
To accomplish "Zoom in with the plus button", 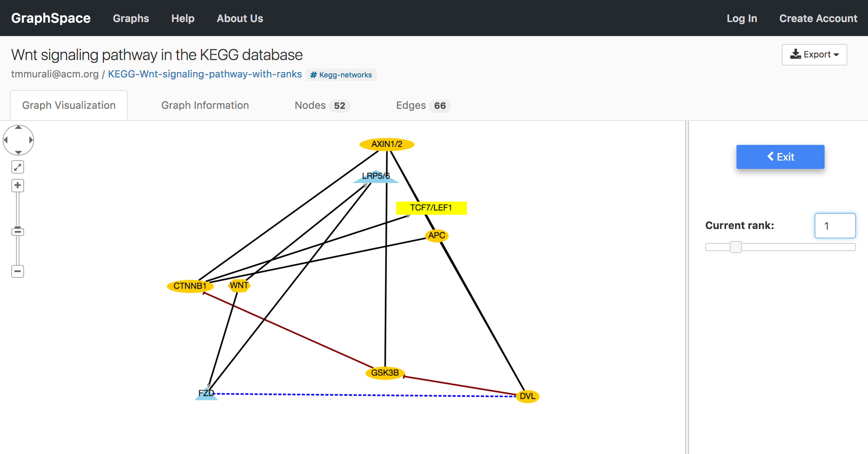I will (18, 185).
